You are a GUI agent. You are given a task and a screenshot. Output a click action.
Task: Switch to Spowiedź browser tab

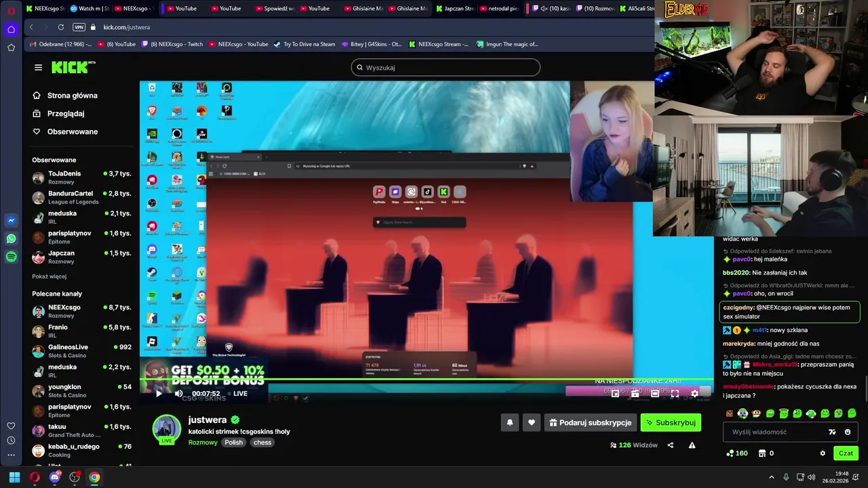[x=277, y=9]
